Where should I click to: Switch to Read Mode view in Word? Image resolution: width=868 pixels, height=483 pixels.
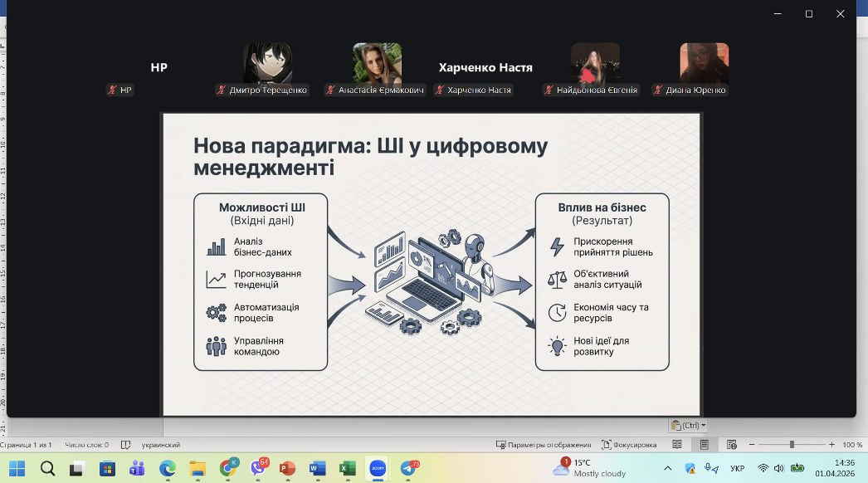point(677,445)
